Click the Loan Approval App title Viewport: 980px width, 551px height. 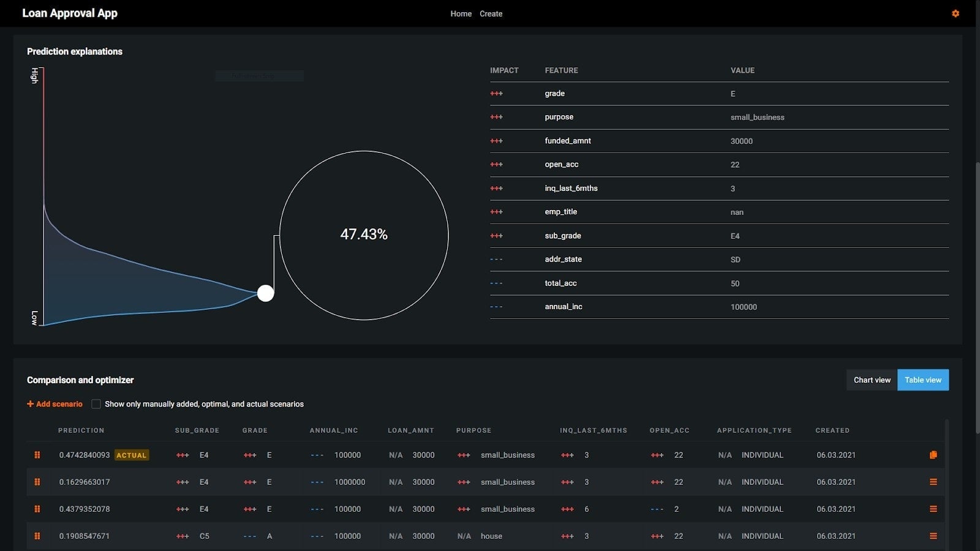click(x=70, y=13)
